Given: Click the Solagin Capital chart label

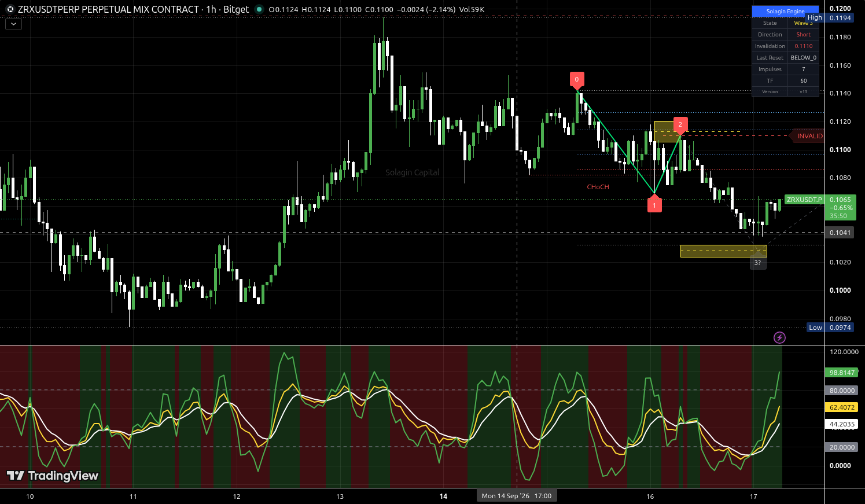Looking at the screenshot, I should pos(413,172).
